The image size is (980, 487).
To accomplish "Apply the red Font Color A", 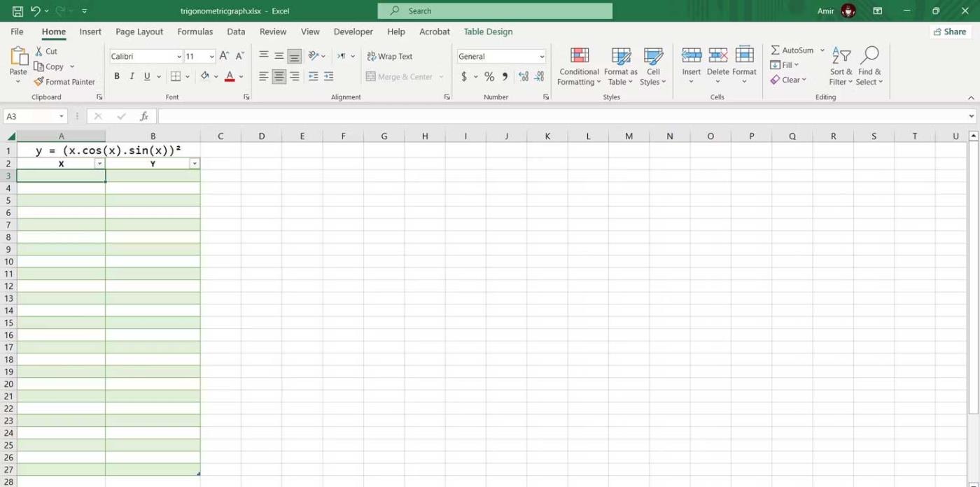I will tap(229, 76).
